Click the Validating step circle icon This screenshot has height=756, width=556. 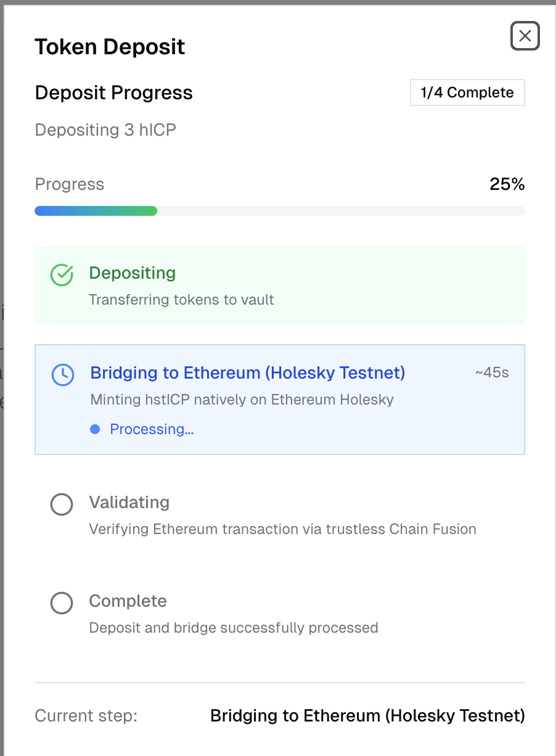(x=62, y=504)
